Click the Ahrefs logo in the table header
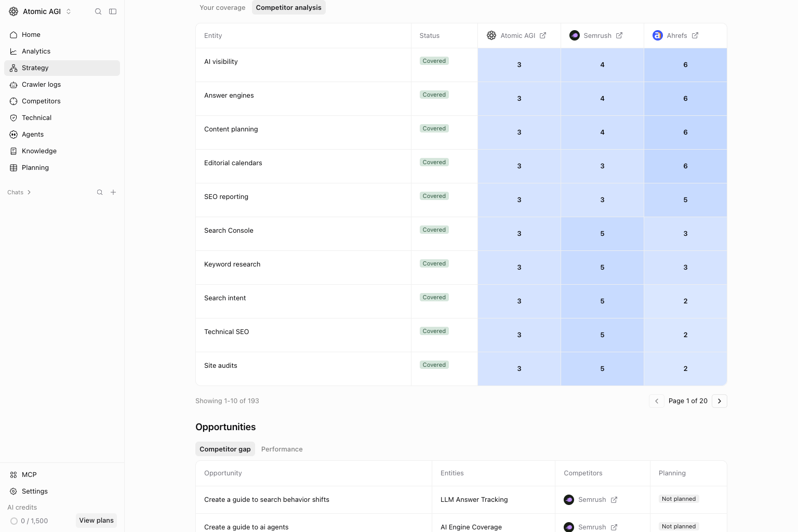798x532 pixels. [658, 35]
